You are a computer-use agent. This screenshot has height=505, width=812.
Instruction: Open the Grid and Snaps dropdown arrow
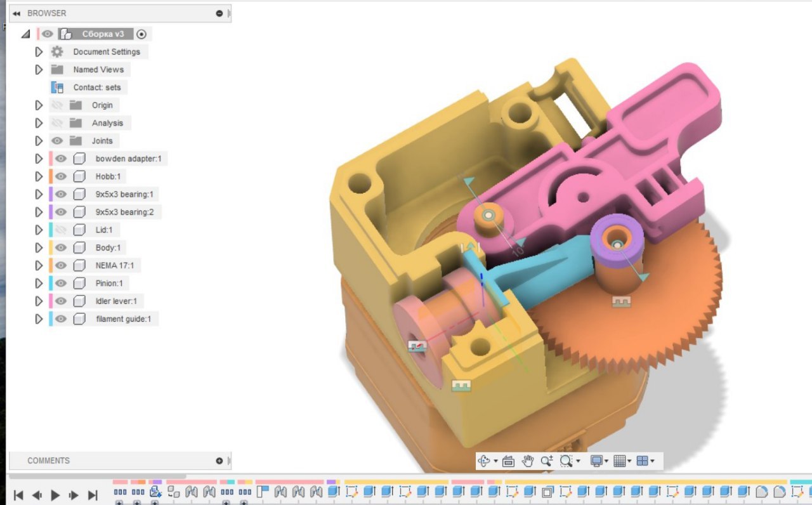[x=629, y=462]
